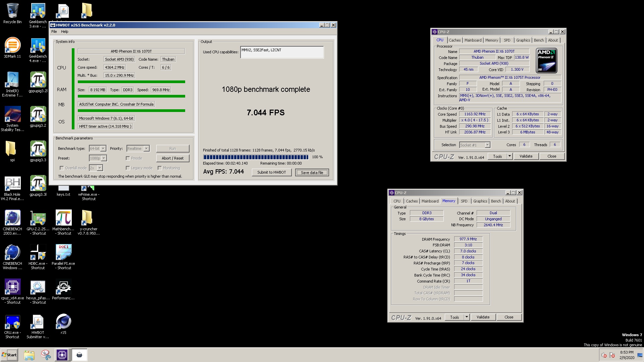Open the Geekbench 4.exe desktop shortcut
Screen dimensions: 644x362
(38, 50)
